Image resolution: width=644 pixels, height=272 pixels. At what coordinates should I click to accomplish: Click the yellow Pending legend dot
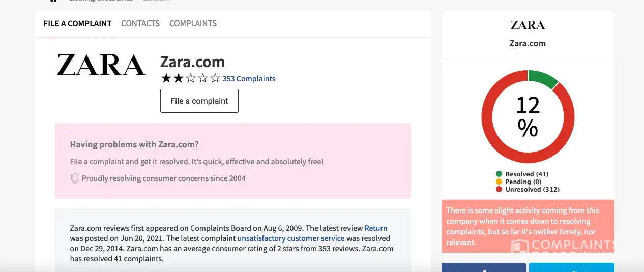click(499, 182)
